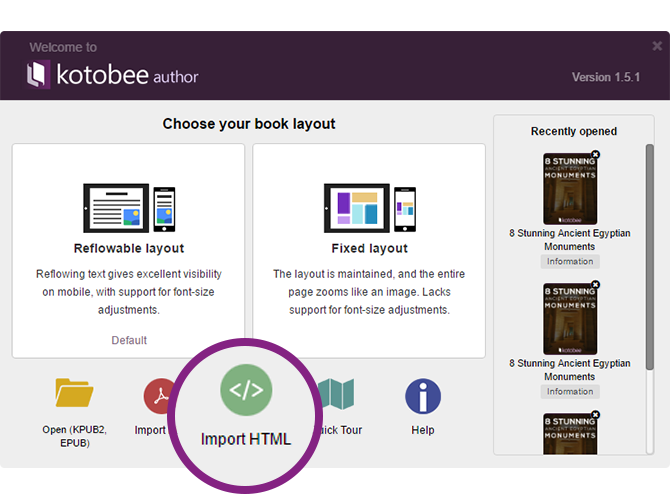
Task: Click the Import HTML label
Action: coord(246,439)
